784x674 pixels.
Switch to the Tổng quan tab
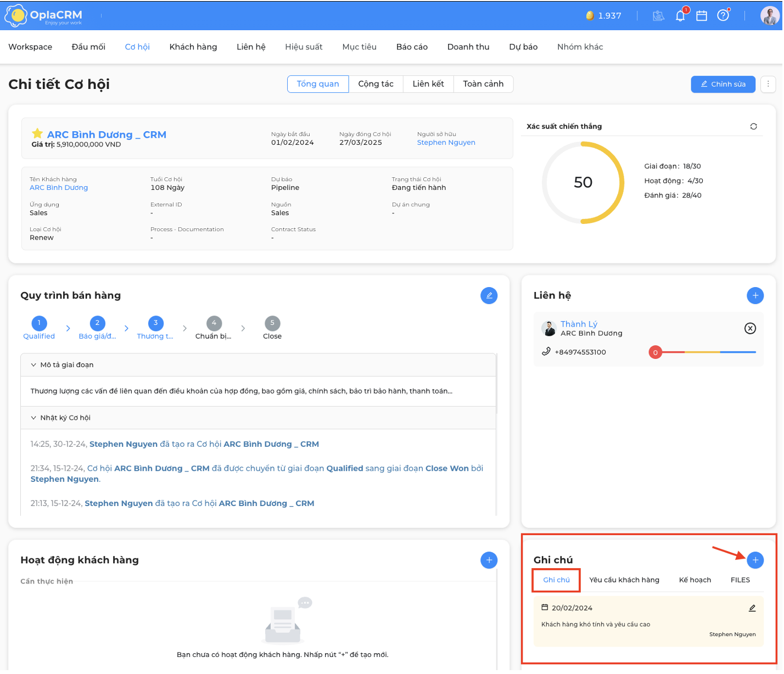pos(318,84)
